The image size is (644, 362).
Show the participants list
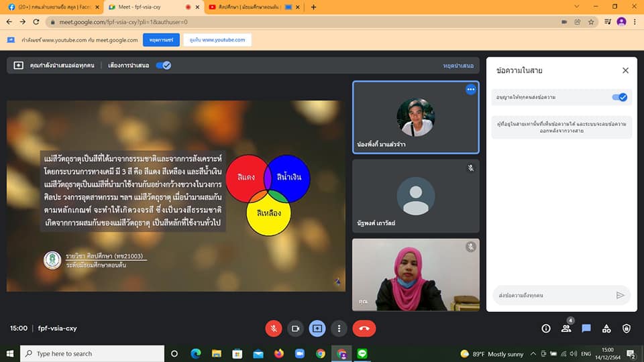tap(566, 328)
